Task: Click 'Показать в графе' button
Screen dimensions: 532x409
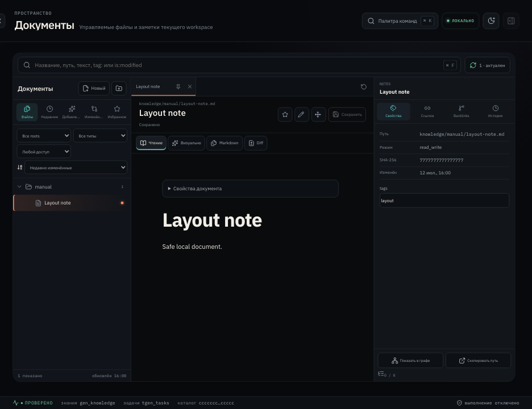Action: pos(410,361)
